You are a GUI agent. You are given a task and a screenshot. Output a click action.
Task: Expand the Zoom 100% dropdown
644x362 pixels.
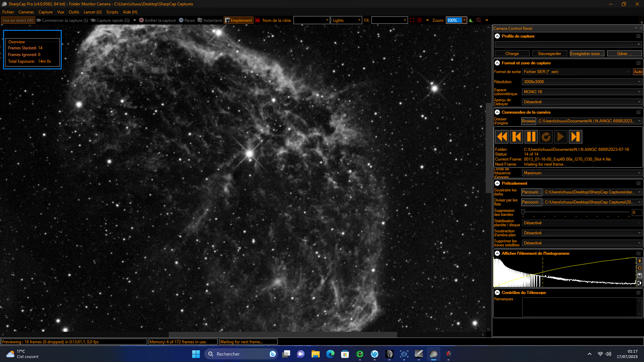point(465,20)
